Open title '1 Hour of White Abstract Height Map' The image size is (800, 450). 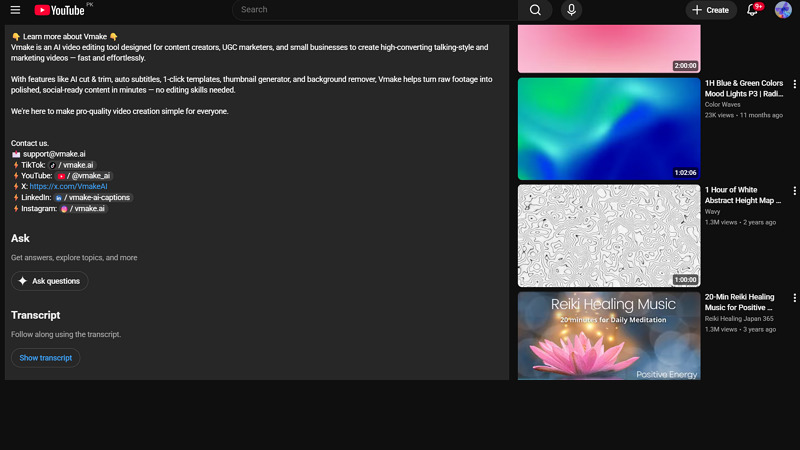click(x=743, y=195)
